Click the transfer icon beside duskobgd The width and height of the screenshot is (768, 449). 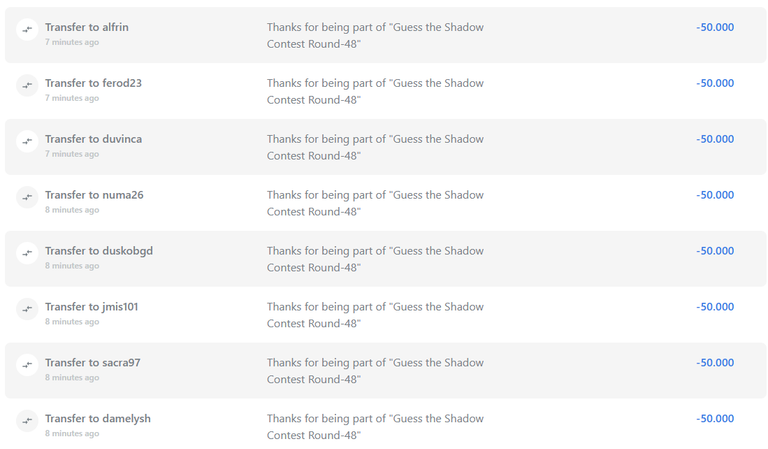click(27, 253)
